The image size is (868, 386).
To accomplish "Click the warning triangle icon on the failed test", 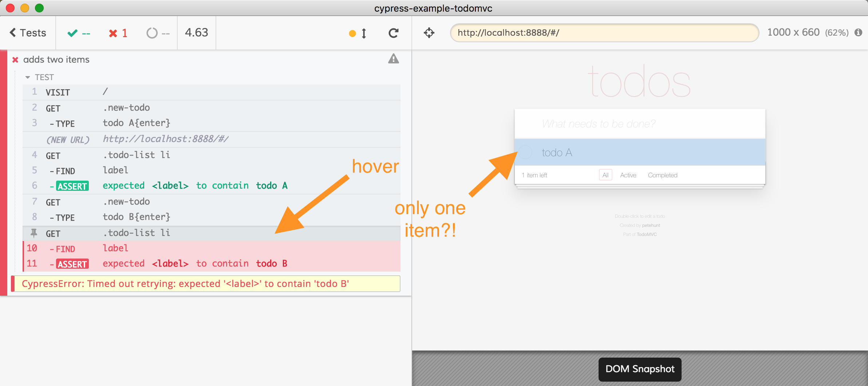I will (x=393, y=59).
